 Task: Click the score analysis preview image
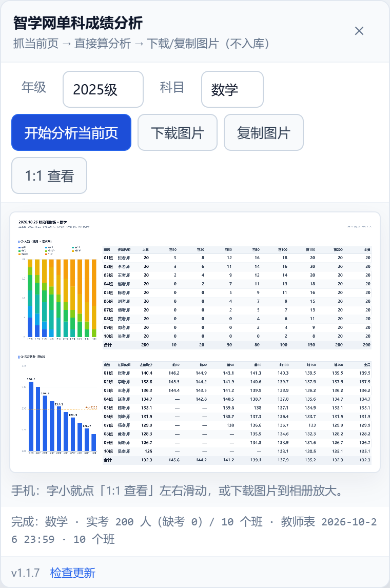coord(195,342)
